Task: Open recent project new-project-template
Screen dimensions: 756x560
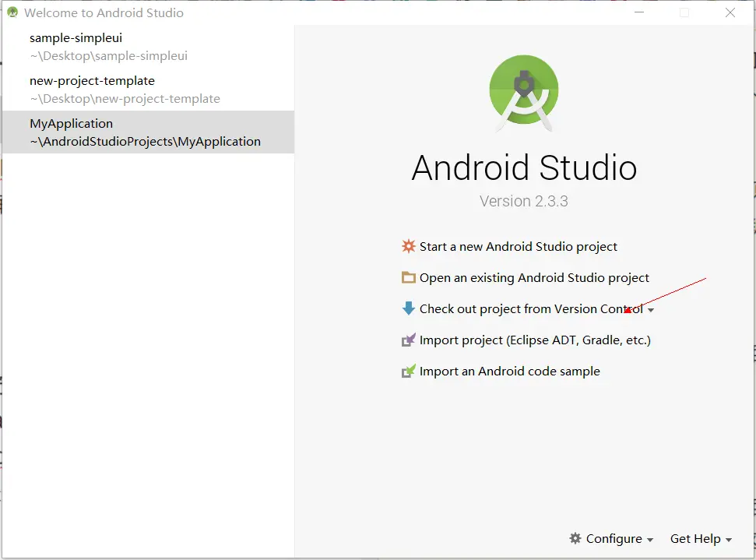Action: click(x=148, y=90)
